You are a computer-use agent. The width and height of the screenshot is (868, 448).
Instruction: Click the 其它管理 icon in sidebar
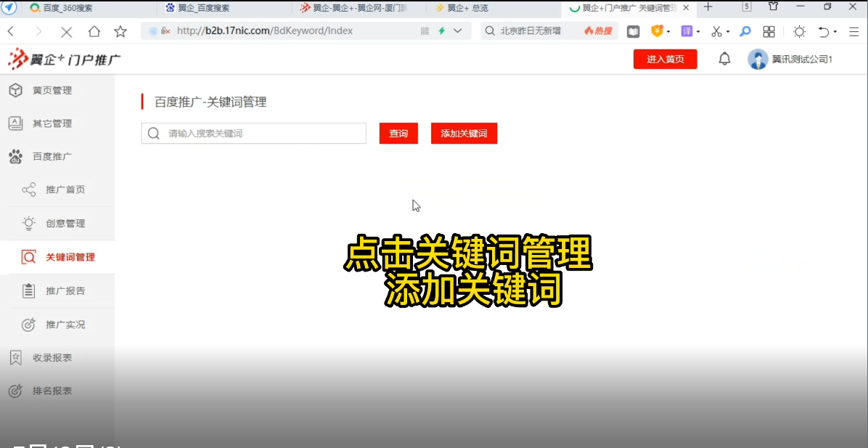pos(15,123)
